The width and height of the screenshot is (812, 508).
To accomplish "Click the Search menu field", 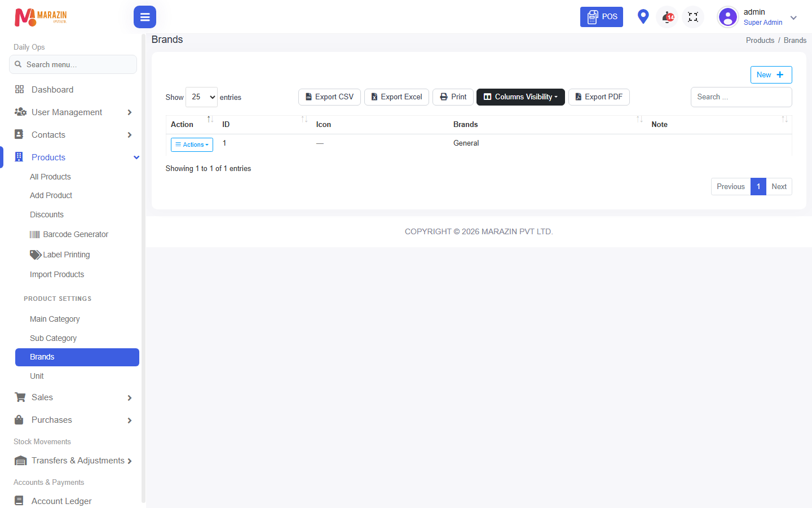I will 73,64.
